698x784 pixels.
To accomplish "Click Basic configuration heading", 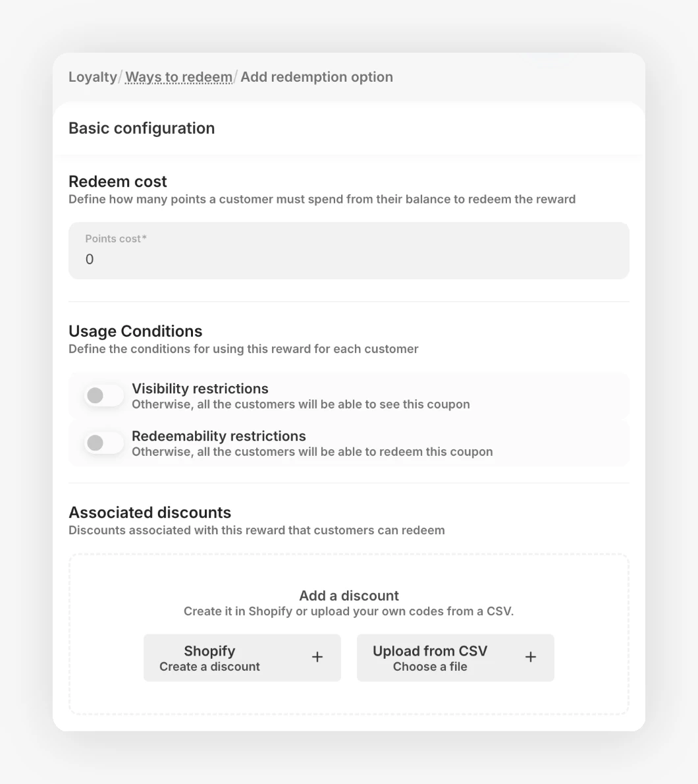I will click(142, 128).
